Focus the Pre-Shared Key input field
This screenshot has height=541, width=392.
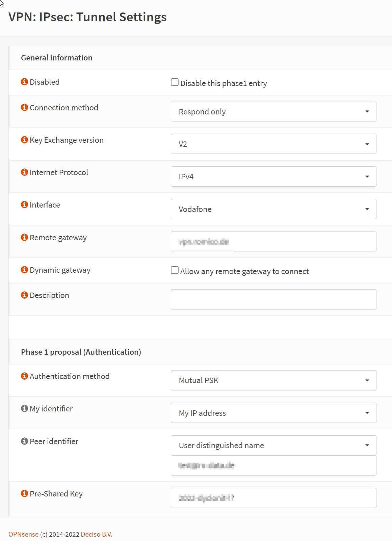click(x=273, y=498)
